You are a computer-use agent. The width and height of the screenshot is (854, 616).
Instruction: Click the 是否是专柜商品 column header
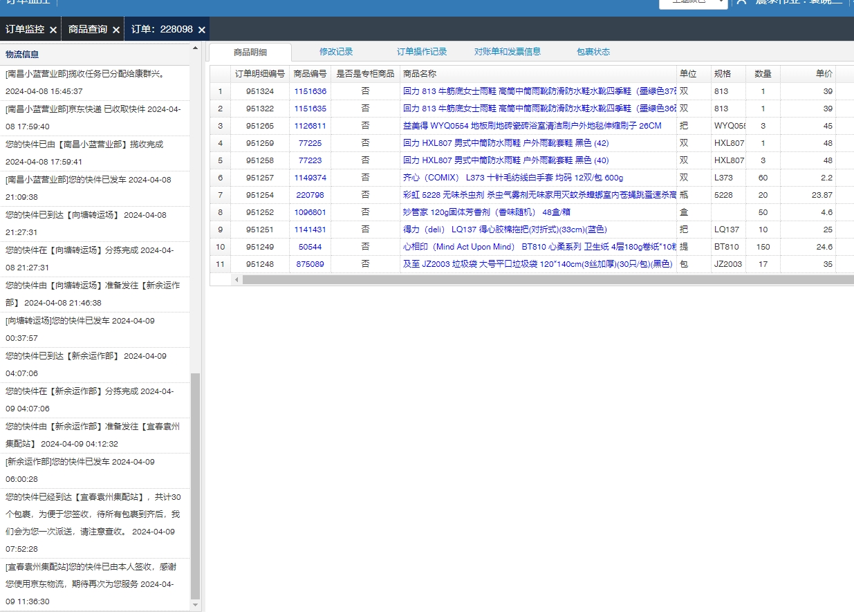point(365,74)
